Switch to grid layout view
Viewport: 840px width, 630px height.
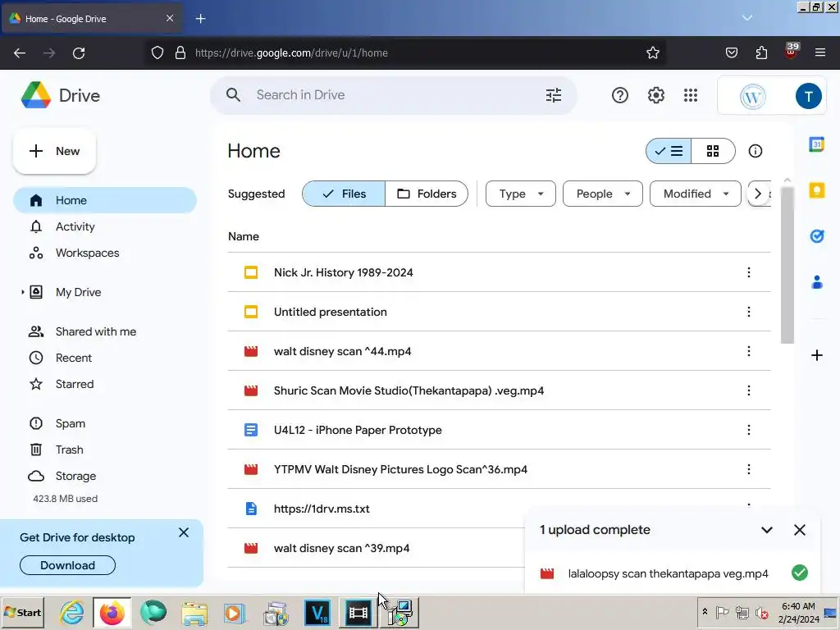coord(713,151)
